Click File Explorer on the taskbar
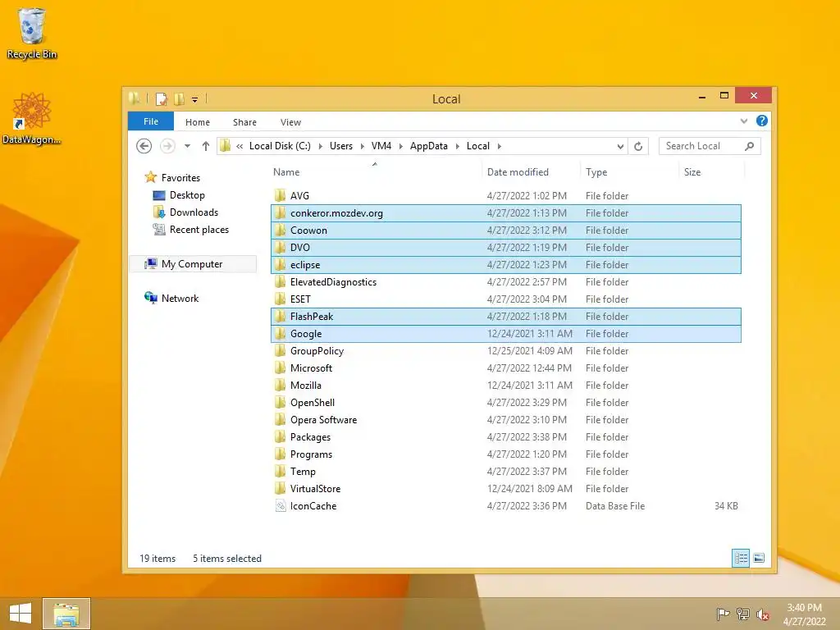The image size is (840, 630). click(x=66, y=614)
